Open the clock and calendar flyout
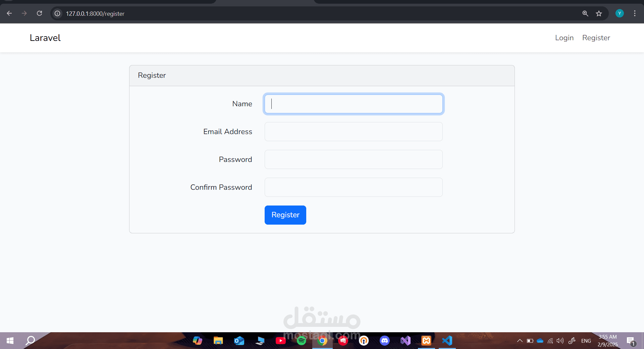The height and width of the screenshot is (349, 644). click(x=607, y=341)
